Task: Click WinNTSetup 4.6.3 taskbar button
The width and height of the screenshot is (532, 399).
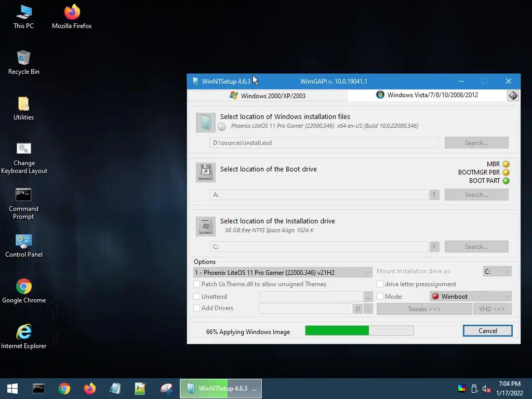Action: tap(220, 389)
